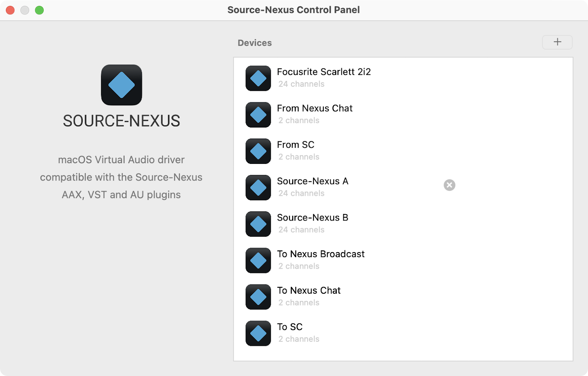
Task: Close the Source-Nexus Control Panel window
Action: (10, 10)
